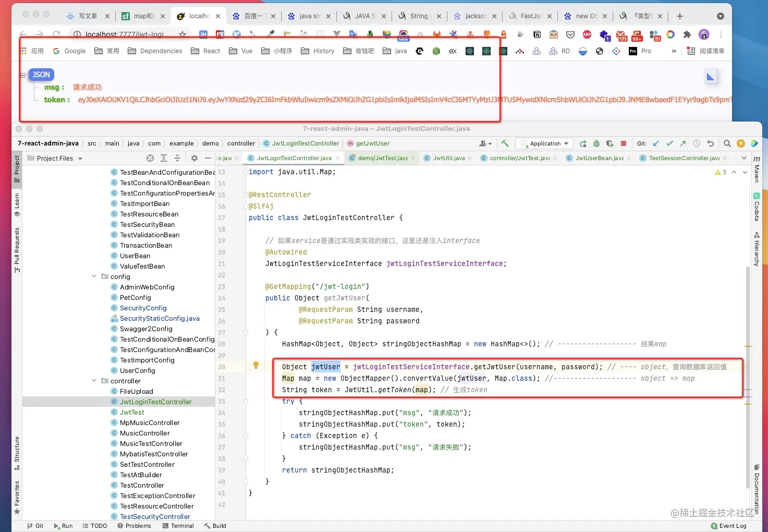Switch to the FastJson Chrome tab
Screen dimensions: 768x532
click(531, 16)
